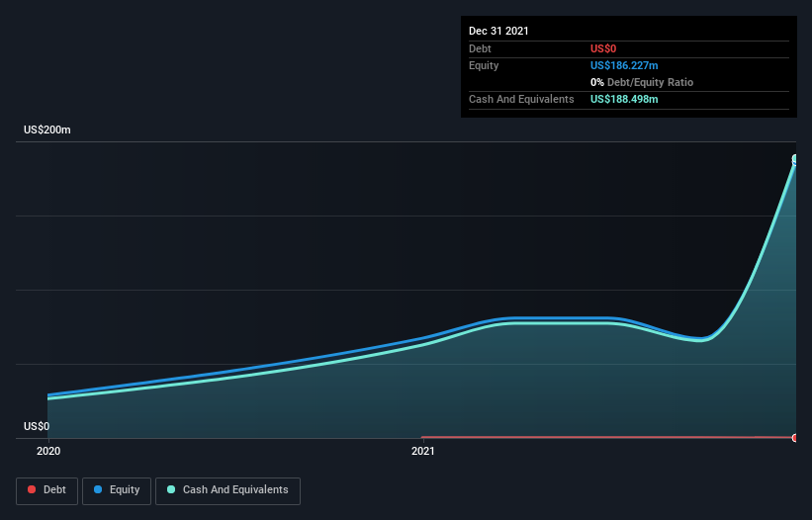Click the US$0 y-axis label
812x520 pixels.
[37, 426]
